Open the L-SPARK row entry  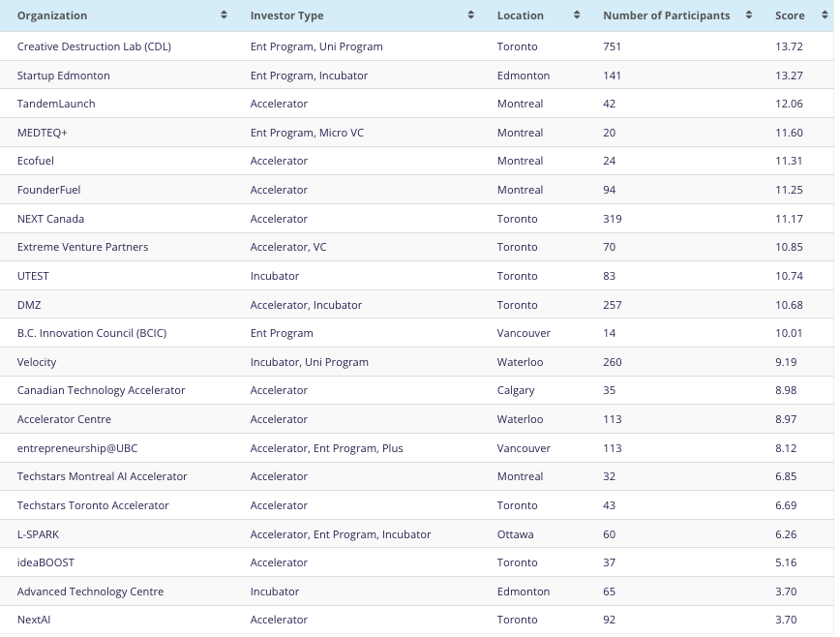tap(39, 534)
